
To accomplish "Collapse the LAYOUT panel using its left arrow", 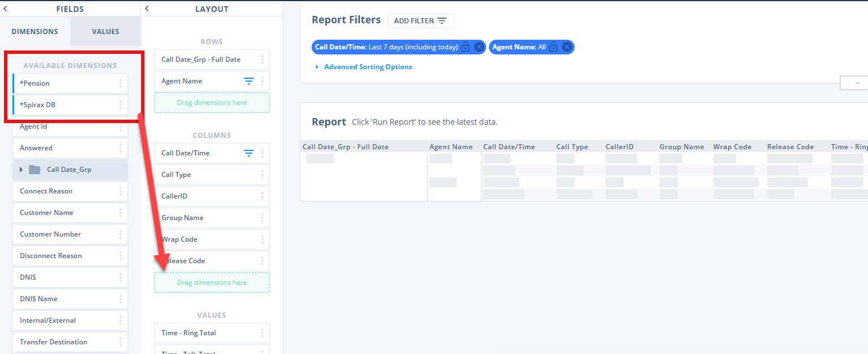I will [x=146, y=9].
